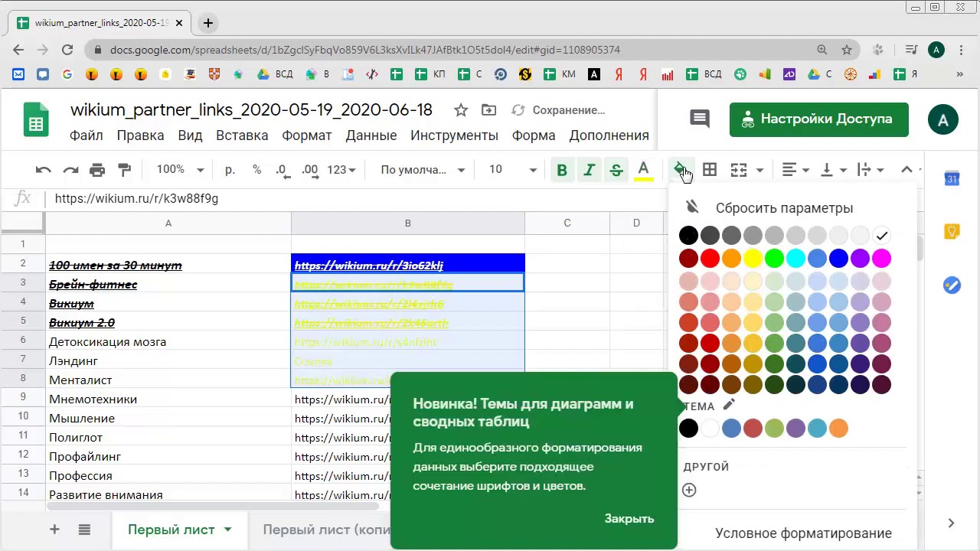Screen dimensions: 980x551
Task: Open the font family dropdown
Action: (423, 170)
